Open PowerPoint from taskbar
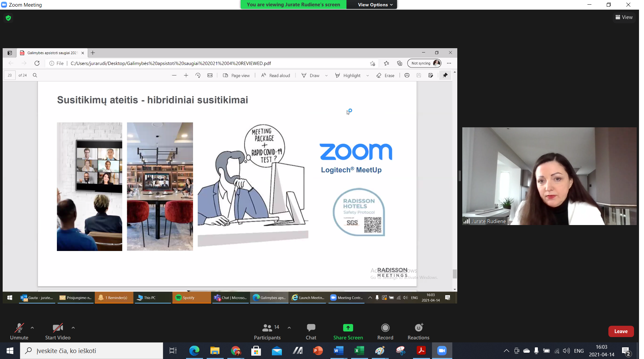The width and height of the screenshot is (644, 359). pyautogui.click(x=318, y=351)
